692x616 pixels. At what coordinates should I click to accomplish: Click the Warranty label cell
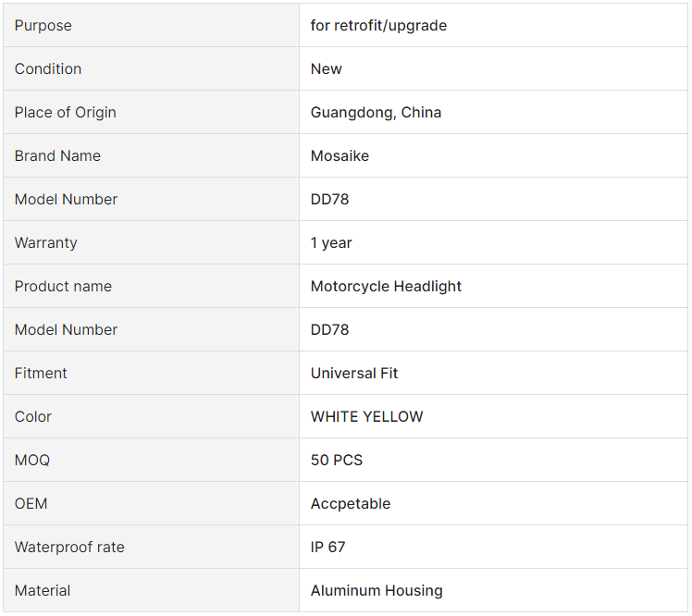[x=151, y=242]
